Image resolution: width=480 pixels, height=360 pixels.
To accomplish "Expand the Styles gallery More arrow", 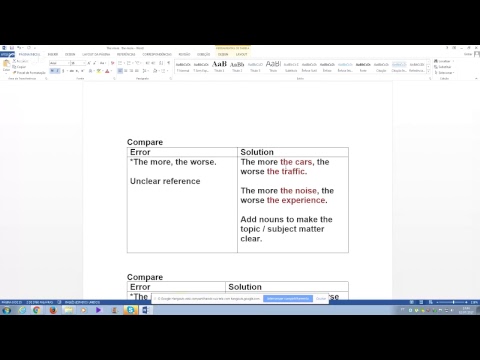I will tap(429, 71).
